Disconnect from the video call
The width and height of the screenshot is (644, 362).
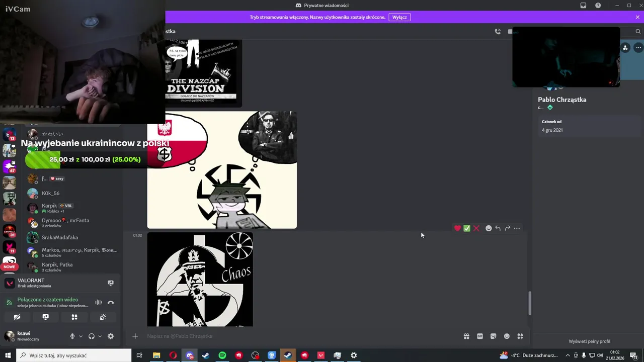coord(111,302)
